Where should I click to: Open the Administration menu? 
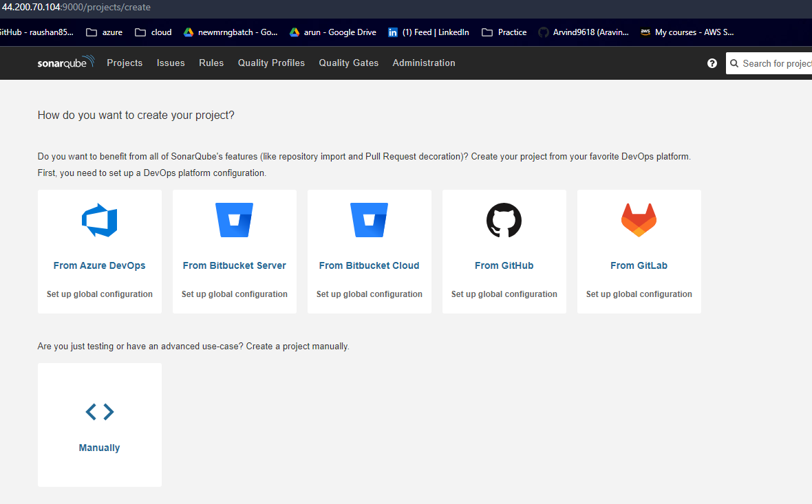(x=424, y=63)
